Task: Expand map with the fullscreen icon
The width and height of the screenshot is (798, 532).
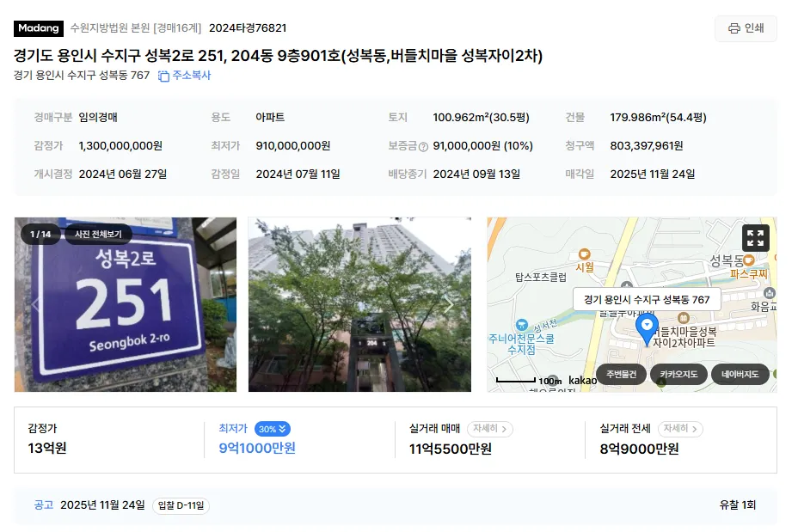Action: click(755, 238)
